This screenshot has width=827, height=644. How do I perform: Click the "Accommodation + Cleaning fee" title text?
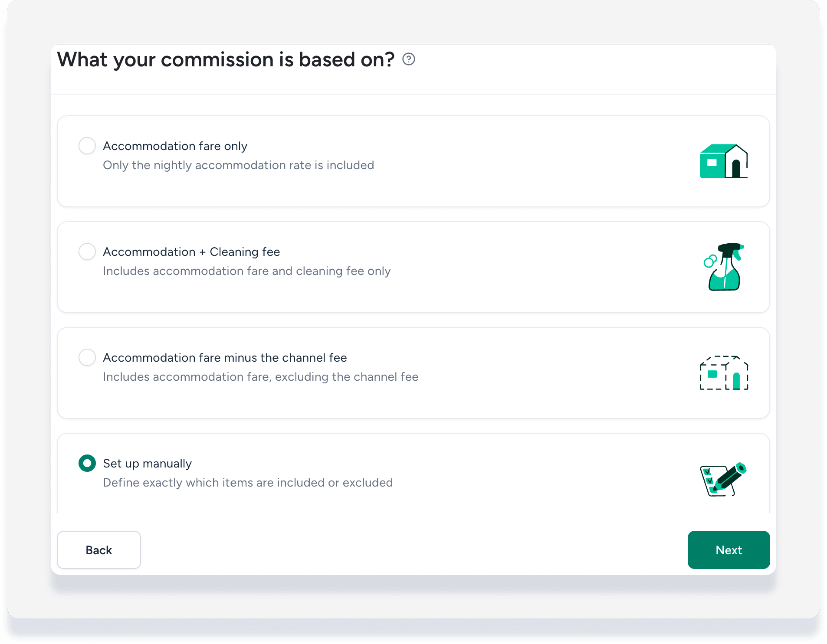(191, 252)
